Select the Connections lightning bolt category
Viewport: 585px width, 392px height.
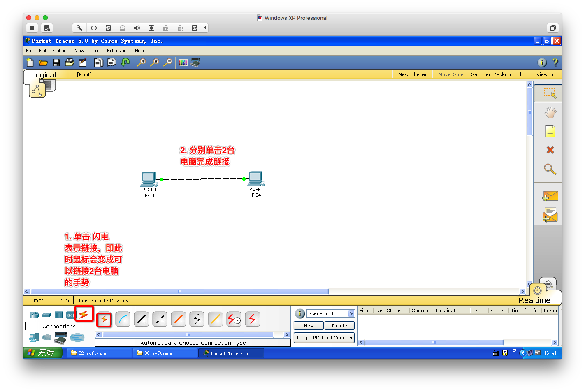[84, 314]
